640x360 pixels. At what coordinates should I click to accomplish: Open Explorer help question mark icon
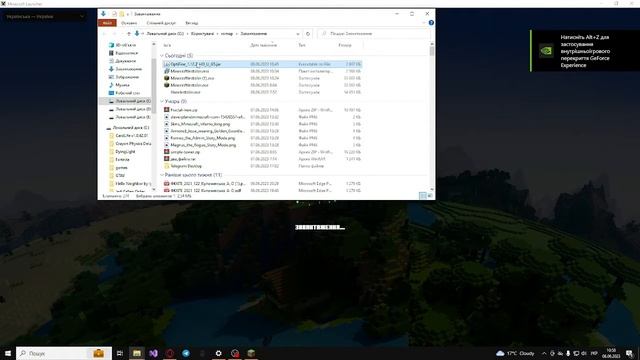431,23
